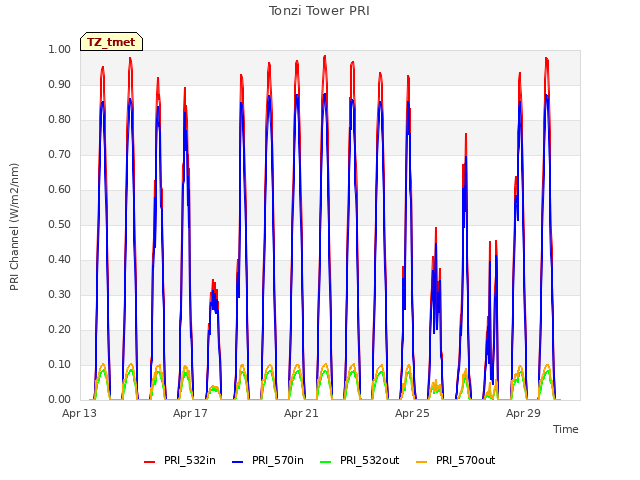Click the red PRI_532in legend swatch
640x480 pixels.
(149, 462)
